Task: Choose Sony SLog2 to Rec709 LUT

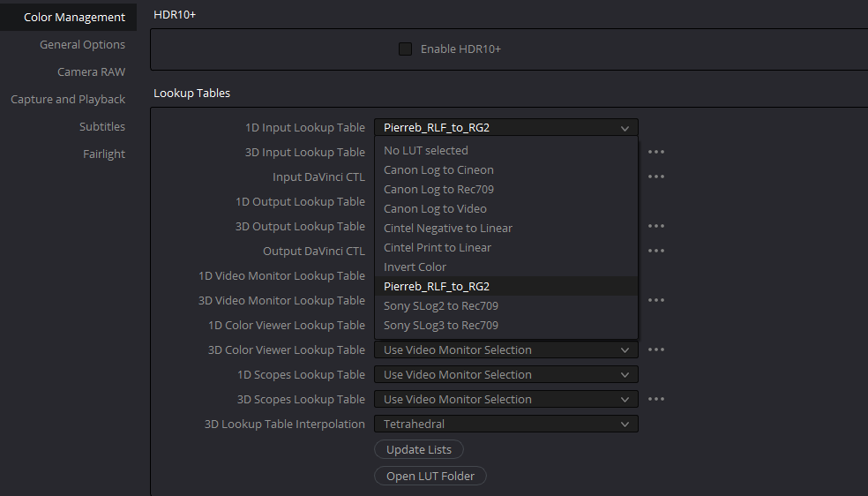Action: pos(506,305)
